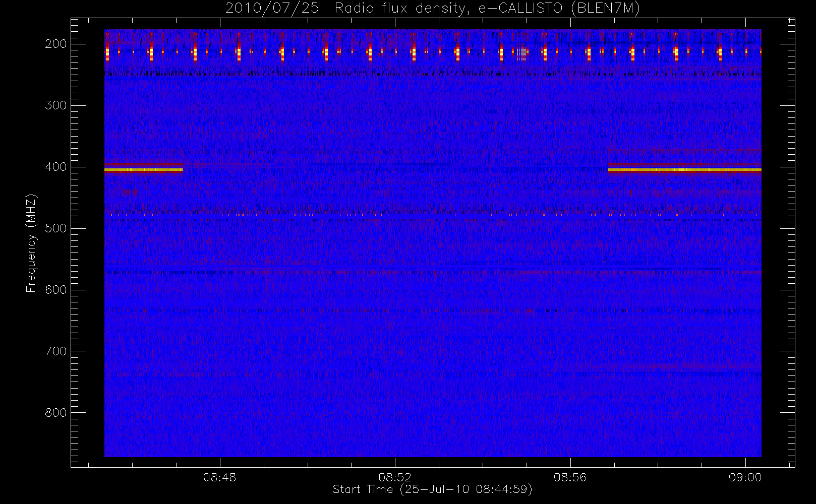The height and width of the screenshot is (504, 816).
Task: Click the 08:52 time tick label
Action: [395, 477]
